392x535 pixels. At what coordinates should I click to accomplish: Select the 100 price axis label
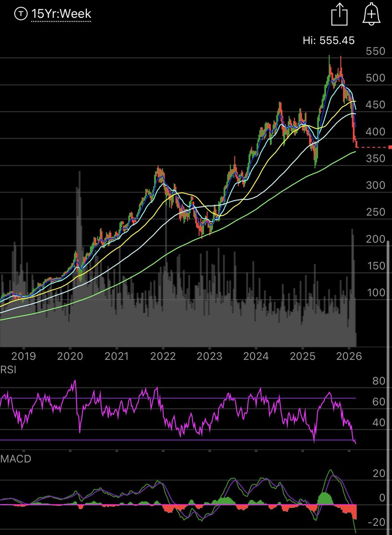(375, 293)
